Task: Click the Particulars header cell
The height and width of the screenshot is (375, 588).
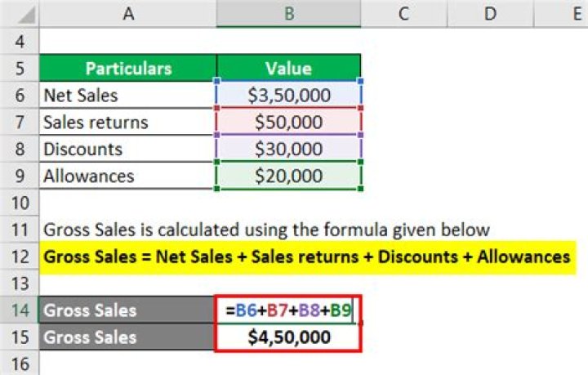Action: [128, 68]
